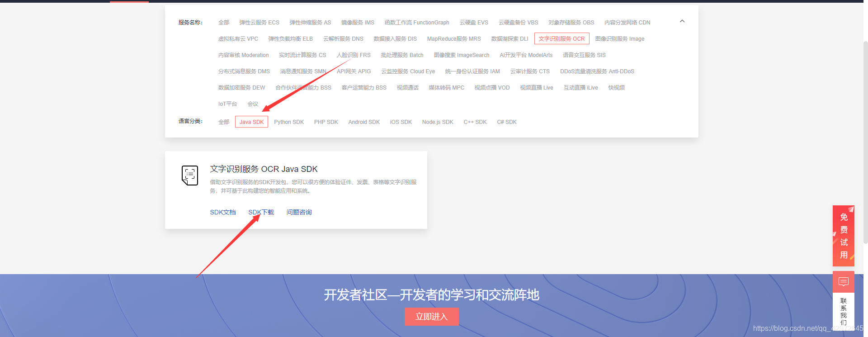Filter by 内容审核 Moderation
Viewport: 868px width, 337px height.
243,55
